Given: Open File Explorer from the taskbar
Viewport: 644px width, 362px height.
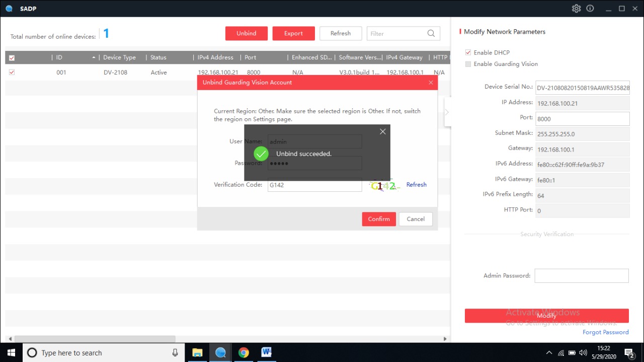Looking at the screenshot, I should (197, 352).
